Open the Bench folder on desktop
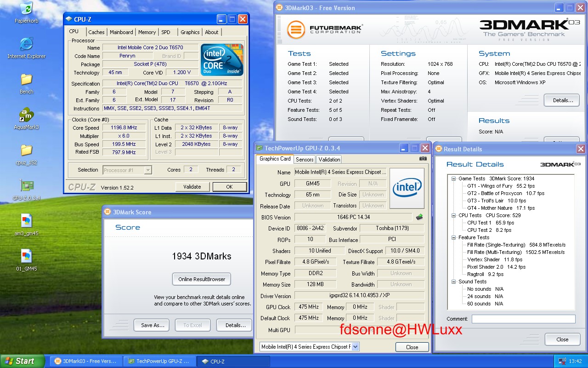 [x=26, y=83]
